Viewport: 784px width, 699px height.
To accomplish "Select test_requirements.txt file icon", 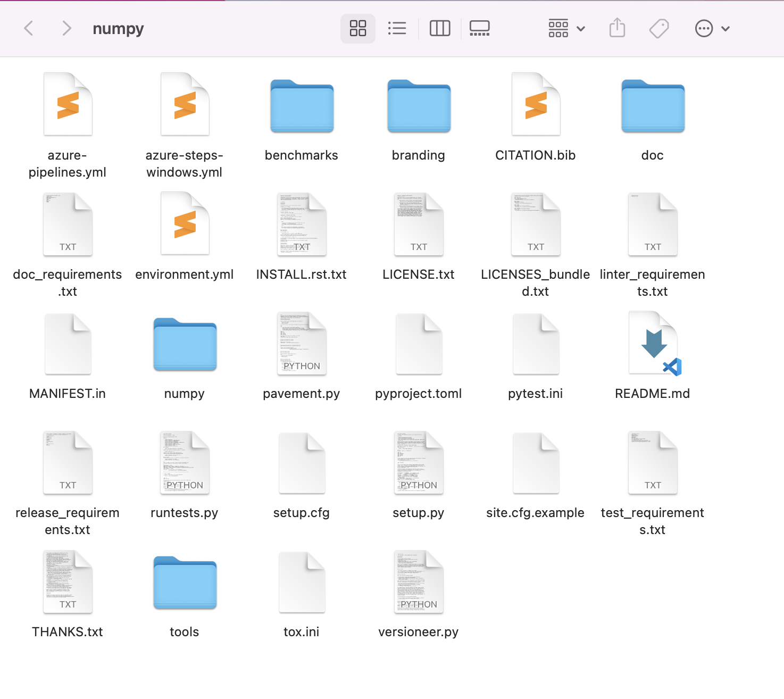I will point(653,462).
